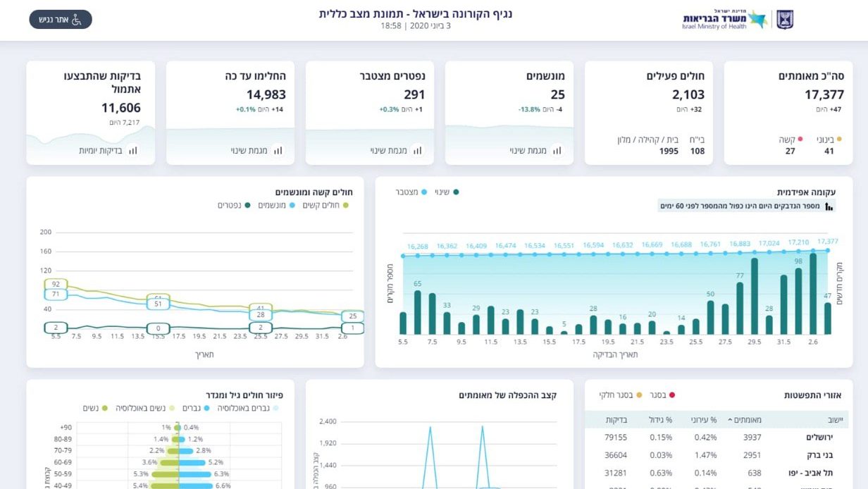Image resolution: width=868 pixels, height=489 pixels.
Task: Click 'מגמת שינוי' label on ventilated card
Action: coord(528,151)
